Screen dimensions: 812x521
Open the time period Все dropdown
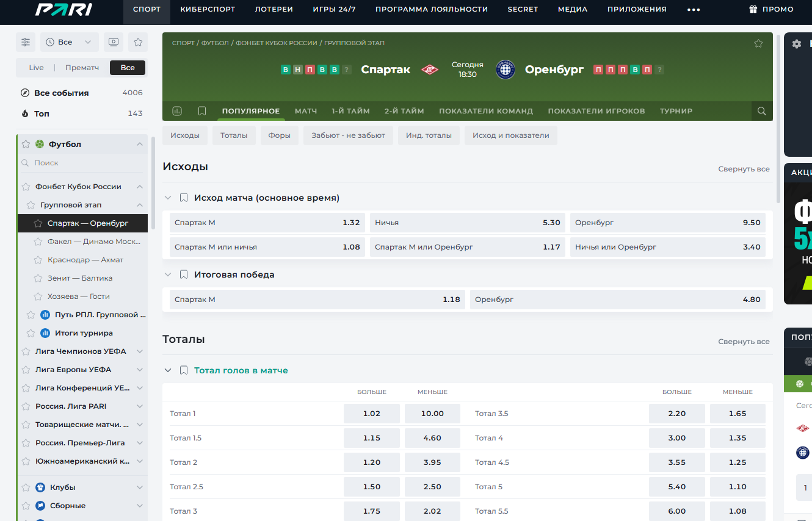tap(69, 42)
